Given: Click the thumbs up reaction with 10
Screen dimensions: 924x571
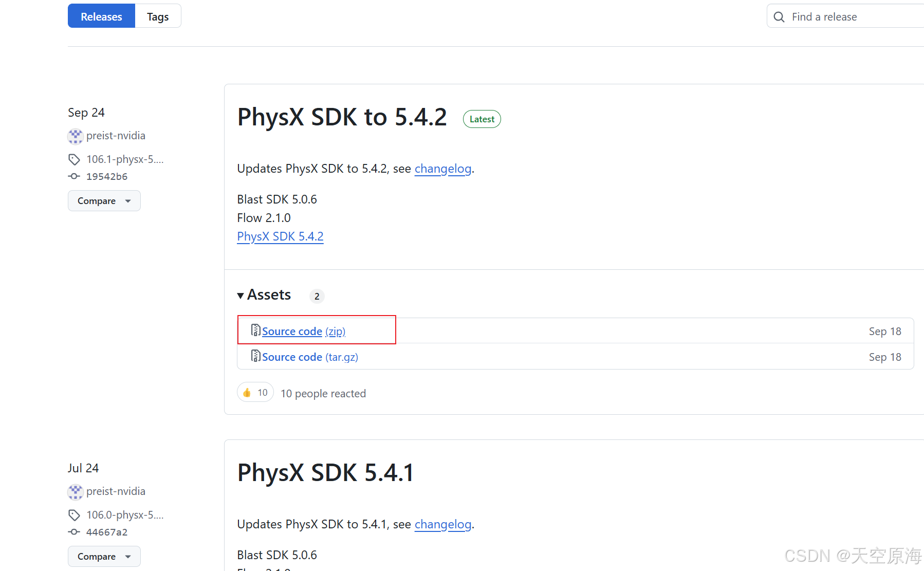Looking at the screenshot, I should pyautogui.click(x=255, y=393).
